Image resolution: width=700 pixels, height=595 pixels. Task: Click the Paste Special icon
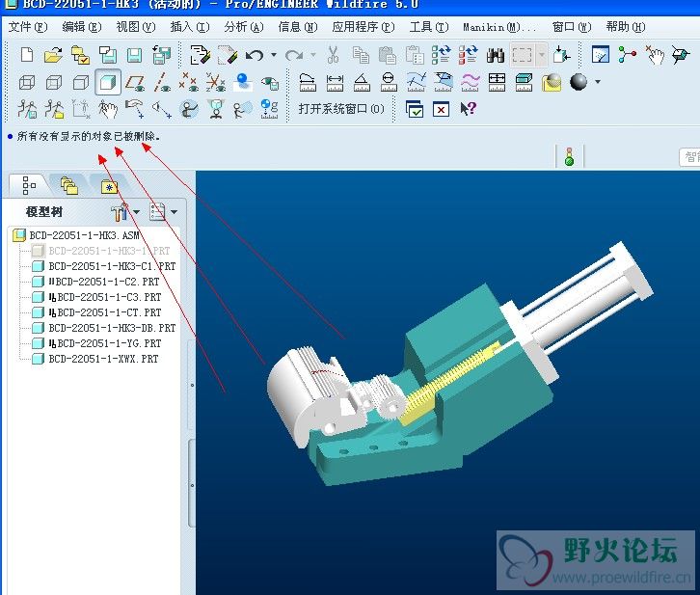tap(415, 55)
